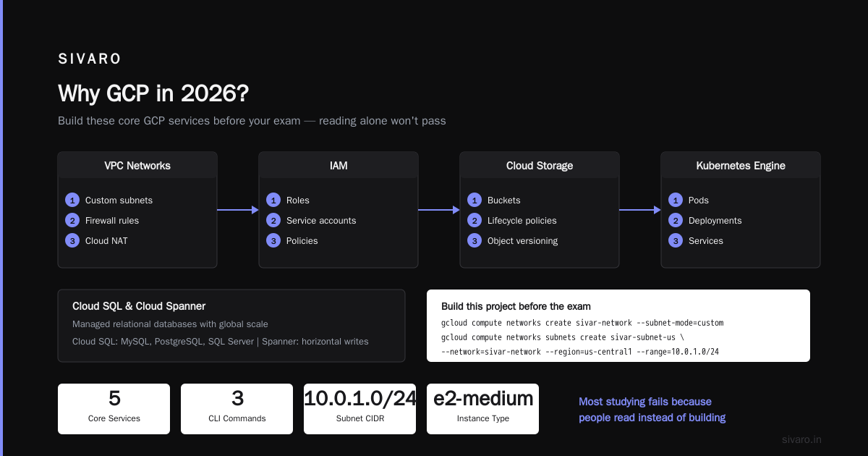
Task: Select the "Cloud NAT" item
Action: pyautogui.click(x=106, y=241)
